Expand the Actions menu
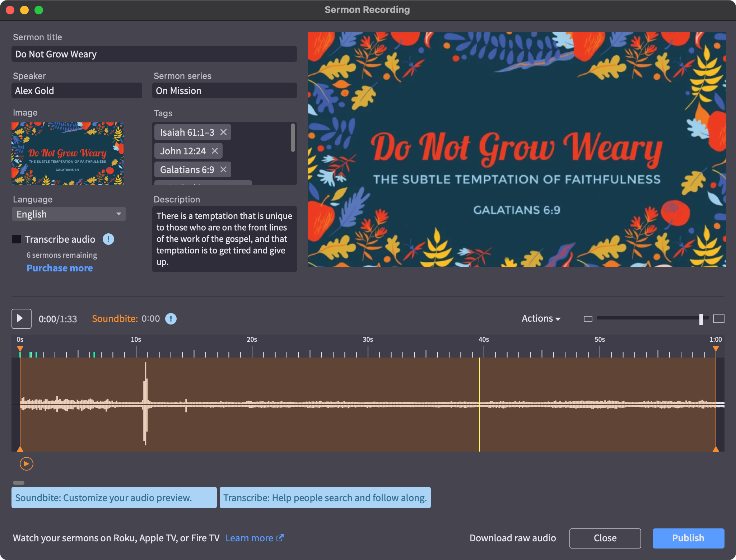736x560 pixels. pos(541,319)
